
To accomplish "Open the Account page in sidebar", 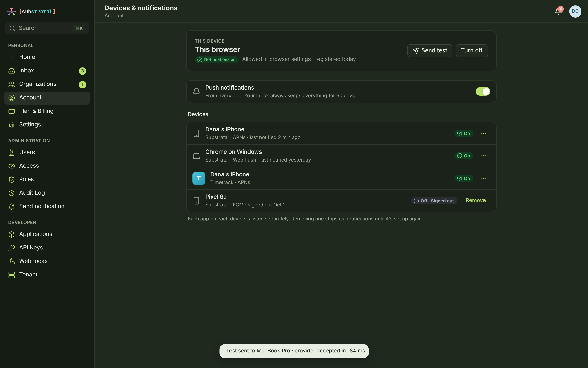I will [47, 98].
